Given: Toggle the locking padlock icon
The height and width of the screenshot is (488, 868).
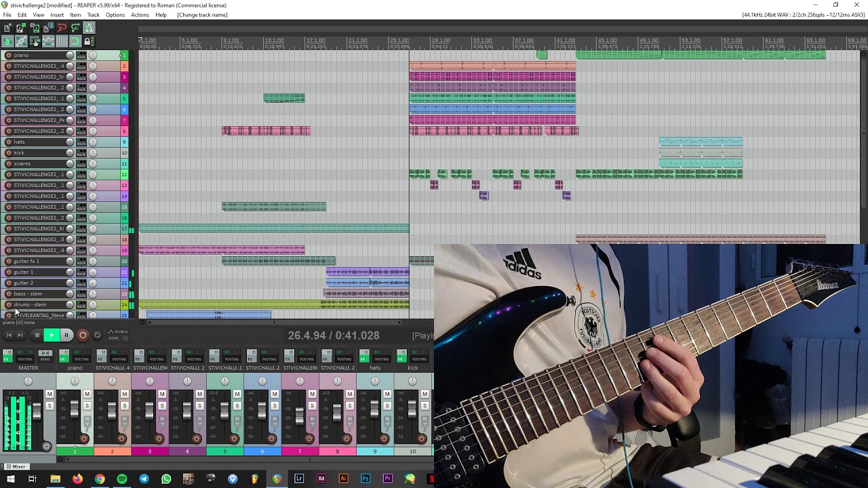Looking at the screenshot, I should coord(88,41).
